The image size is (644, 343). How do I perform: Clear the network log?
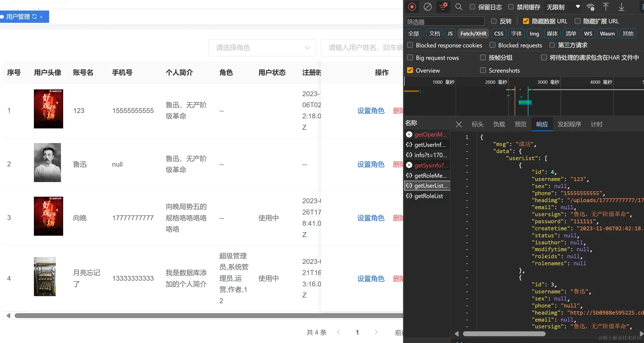click(x=427, y=7)
